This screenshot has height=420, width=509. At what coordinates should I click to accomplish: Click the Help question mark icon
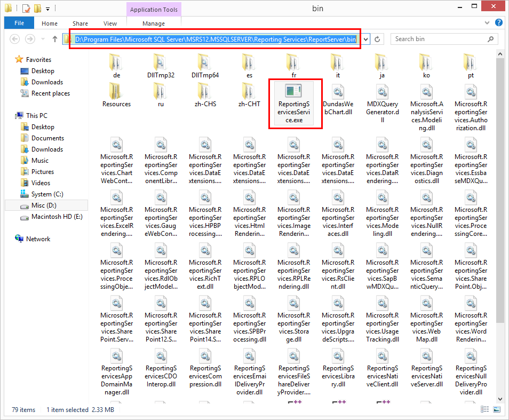499,22
